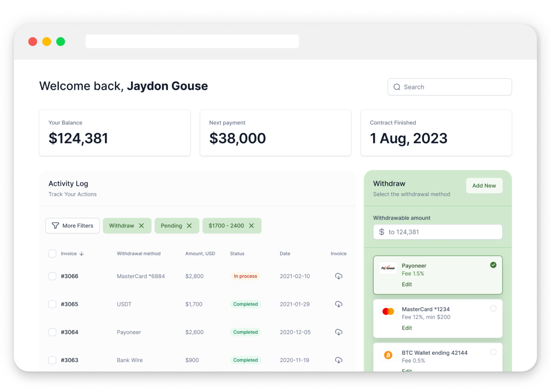Sort by the Invoice column arrow

tap(81, 254)
